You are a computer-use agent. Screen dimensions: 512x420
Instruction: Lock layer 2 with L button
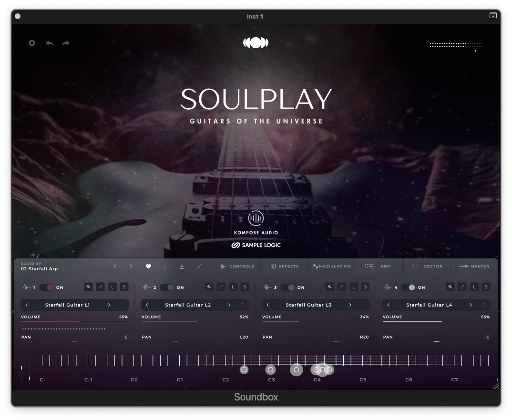233,287
